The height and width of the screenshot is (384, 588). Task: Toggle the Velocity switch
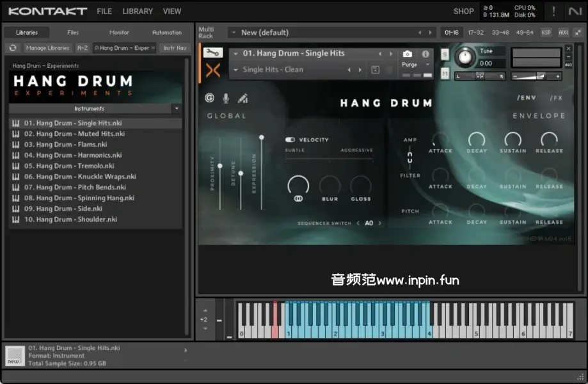pyautogui.click(x=290, y=140)
